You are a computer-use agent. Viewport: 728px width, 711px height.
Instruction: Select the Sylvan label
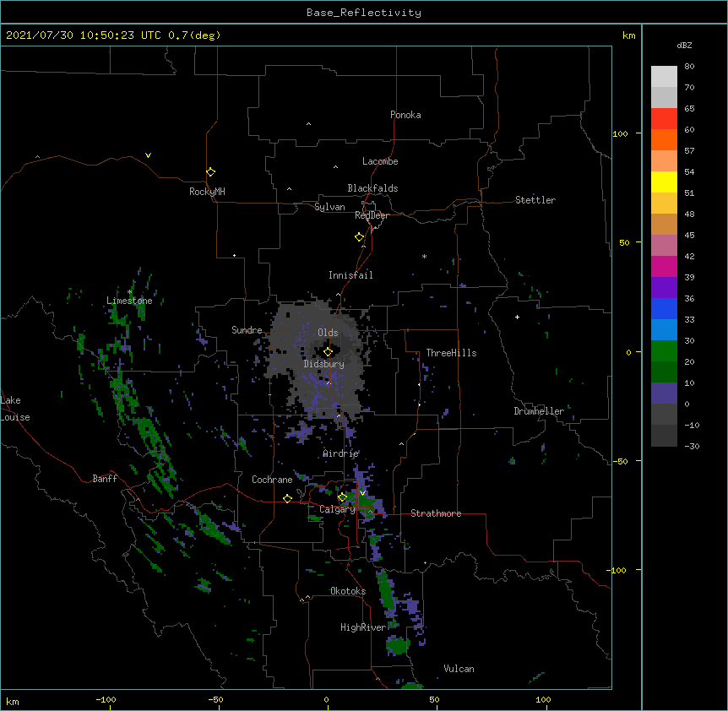click(329, 207)
